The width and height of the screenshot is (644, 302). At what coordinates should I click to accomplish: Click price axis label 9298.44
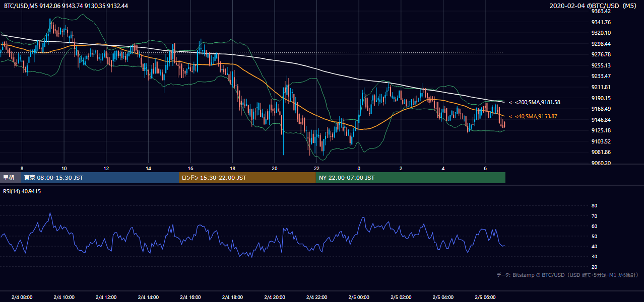pos(601,44)
